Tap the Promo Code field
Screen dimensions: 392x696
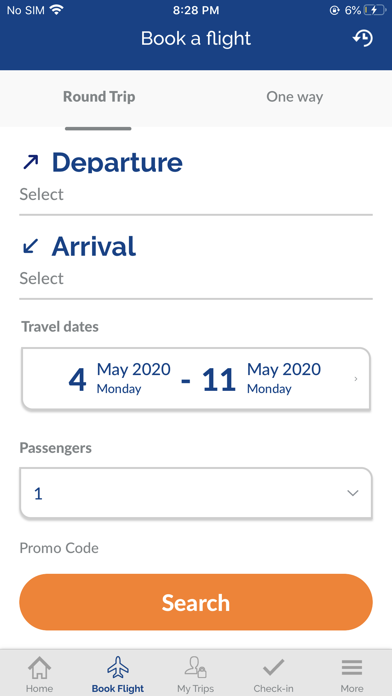(x=59, y=548)
